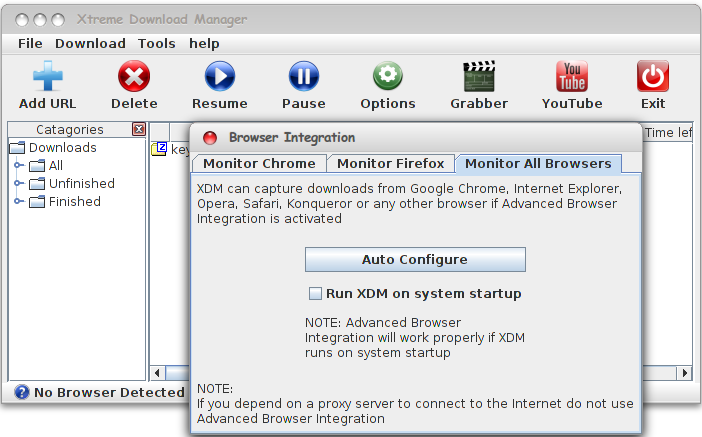
Task: Open the Download menu
Action: [90, 43]
